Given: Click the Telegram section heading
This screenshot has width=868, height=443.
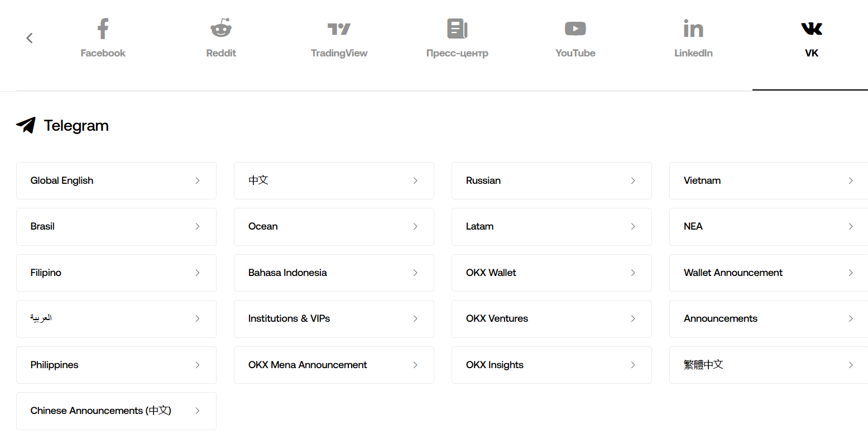Looking at the screenshot, I should point(76,125).
